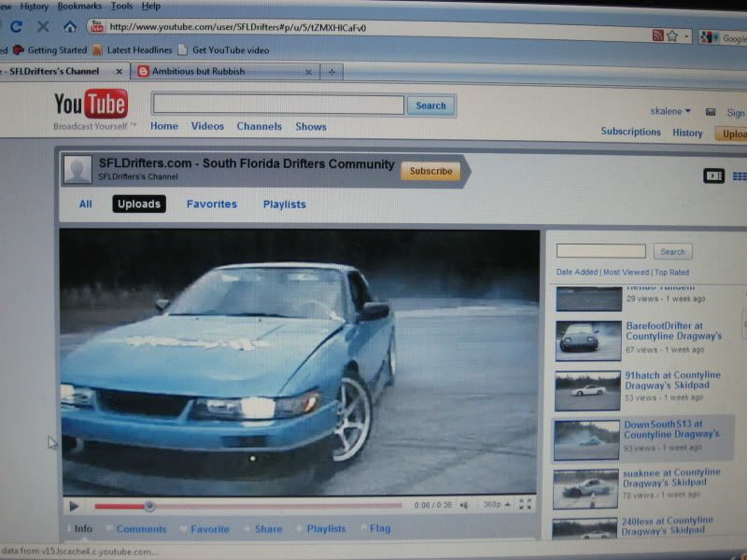Open the dropdown arrow beside the bookmark star
This screenshot has height=560, width=747.
point(685,36)
